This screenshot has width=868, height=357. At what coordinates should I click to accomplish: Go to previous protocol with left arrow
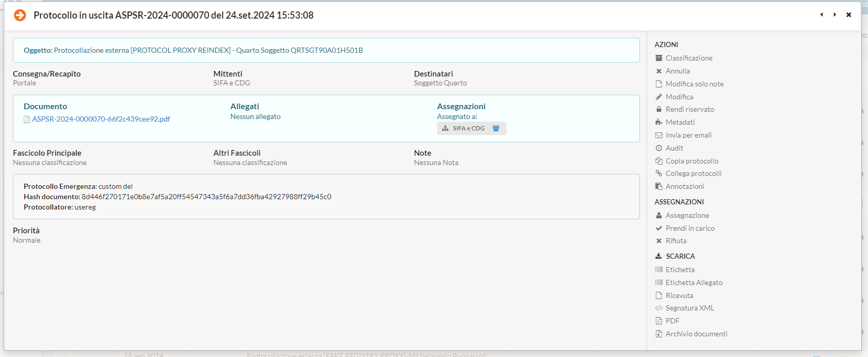[821, 14]
